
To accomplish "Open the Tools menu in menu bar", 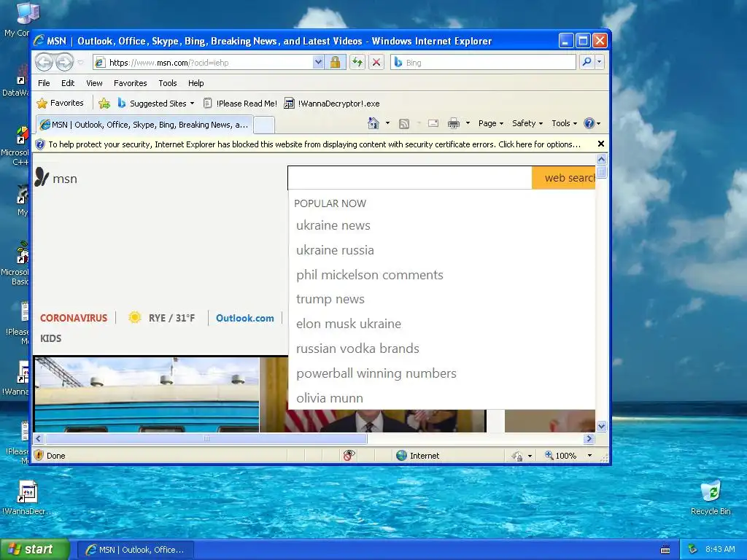I will (167, 83).
